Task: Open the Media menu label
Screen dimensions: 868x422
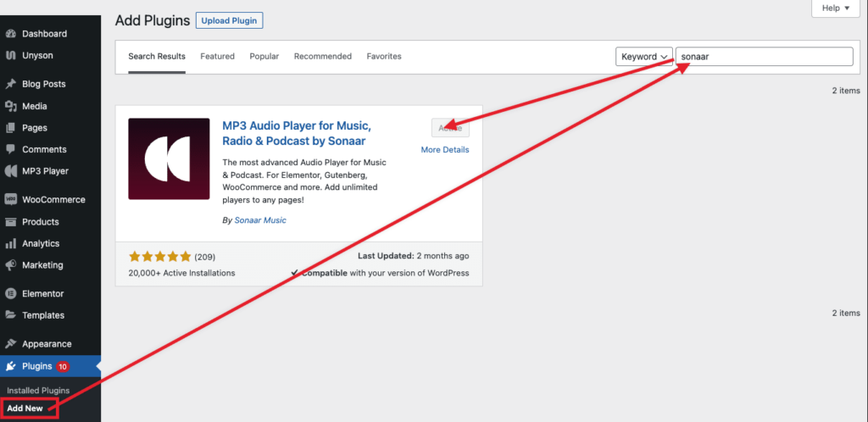Action: click(35, 106)
